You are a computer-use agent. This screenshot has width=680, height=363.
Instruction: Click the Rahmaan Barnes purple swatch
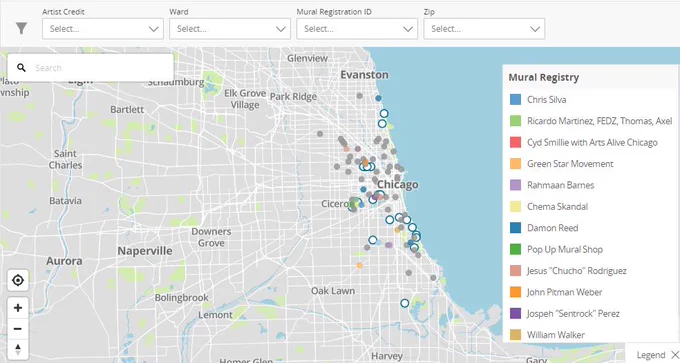tap(515, 185)
